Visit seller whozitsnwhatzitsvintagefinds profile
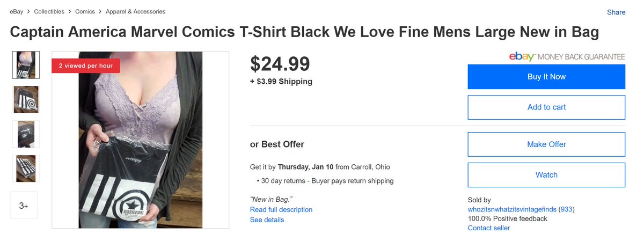 pos(512,209)
